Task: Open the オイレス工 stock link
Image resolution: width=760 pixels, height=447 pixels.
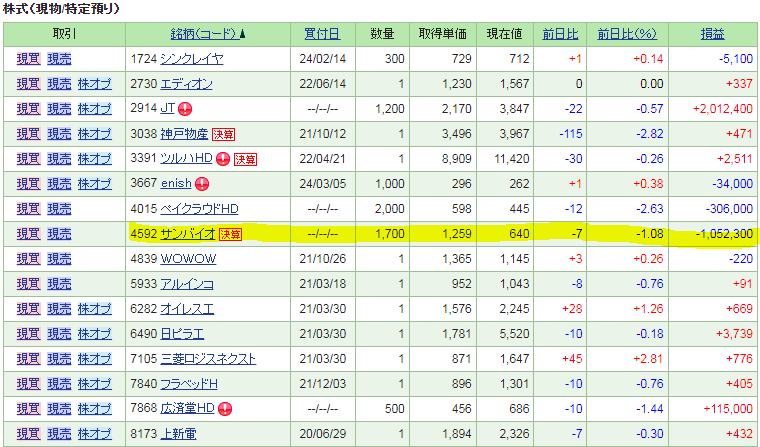Action: [187, 309]
